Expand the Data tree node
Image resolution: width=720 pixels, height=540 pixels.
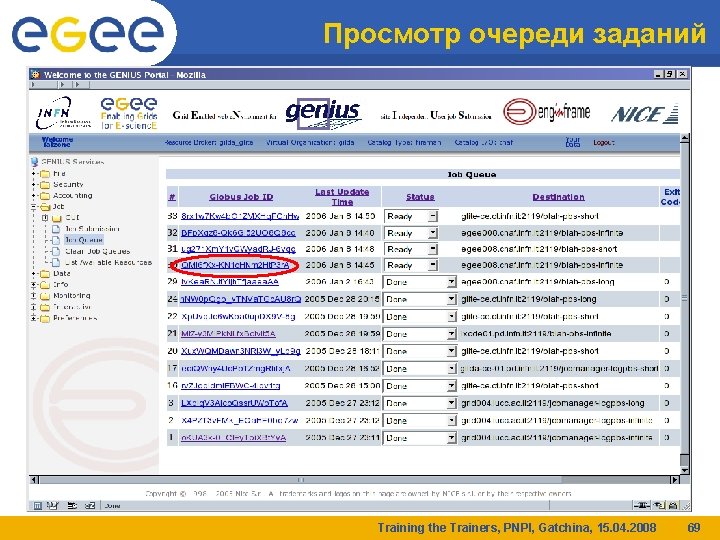34,274
